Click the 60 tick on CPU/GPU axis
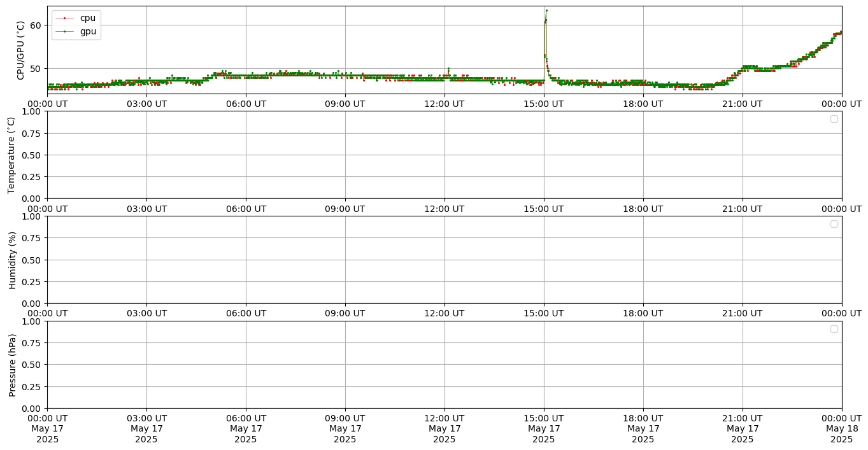 [35, 25]
